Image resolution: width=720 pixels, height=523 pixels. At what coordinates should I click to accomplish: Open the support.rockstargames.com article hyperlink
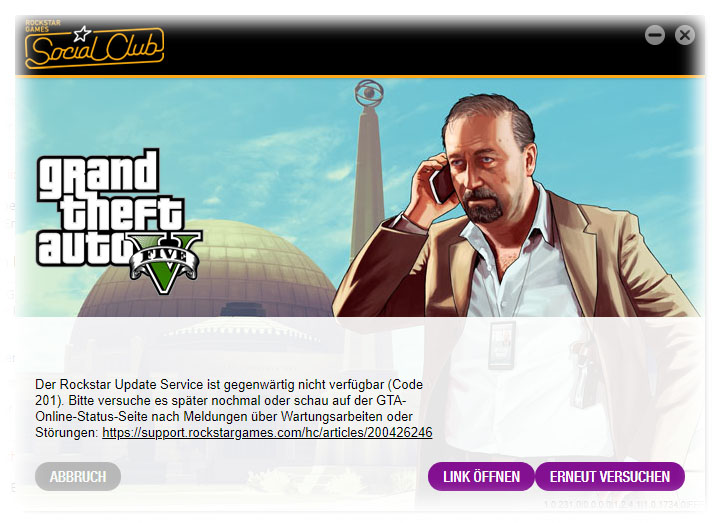pos(267,433)
